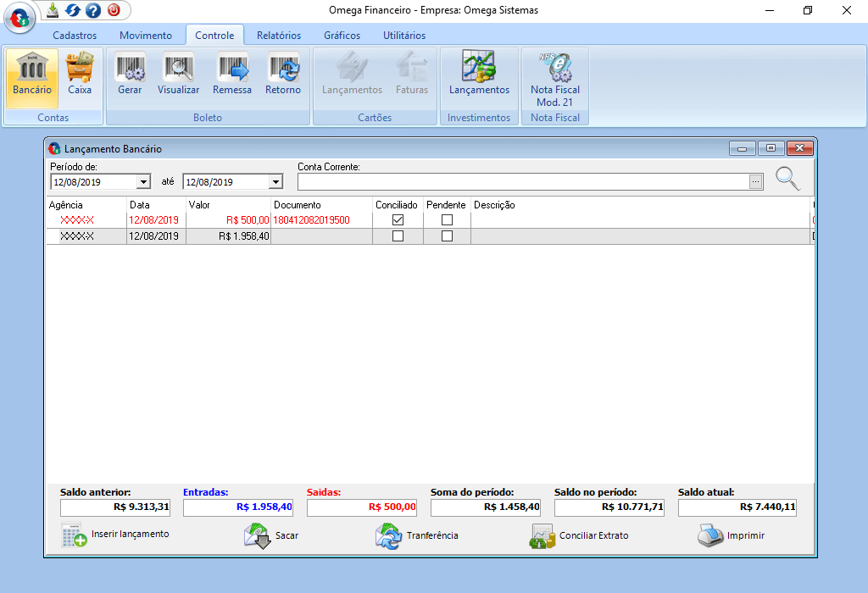Check Conciliado for the R$ 1.958,40 entry
This screenshot has height=593, width=868.
[x=398, y=236]
